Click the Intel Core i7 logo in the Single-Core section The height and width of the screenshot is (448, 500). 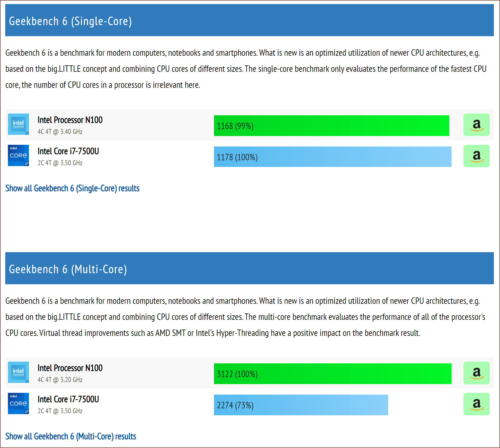18,156
